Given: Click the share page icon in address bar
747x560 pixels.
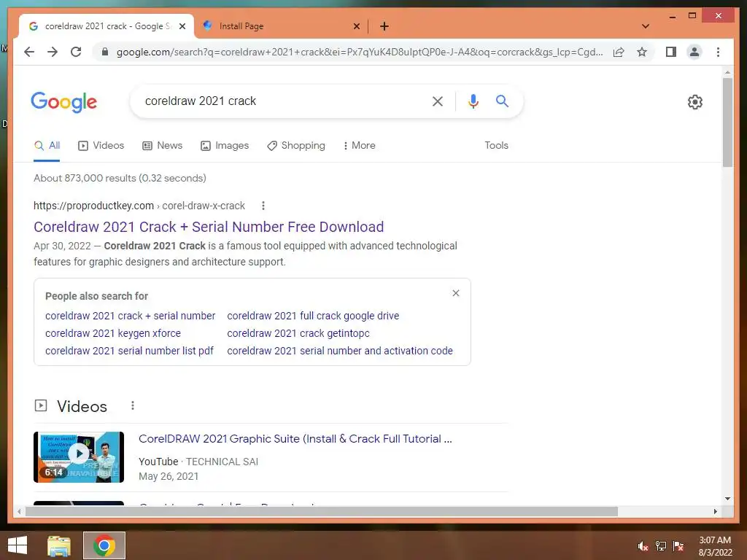Looking at the screenshot, I should (619, 52).
